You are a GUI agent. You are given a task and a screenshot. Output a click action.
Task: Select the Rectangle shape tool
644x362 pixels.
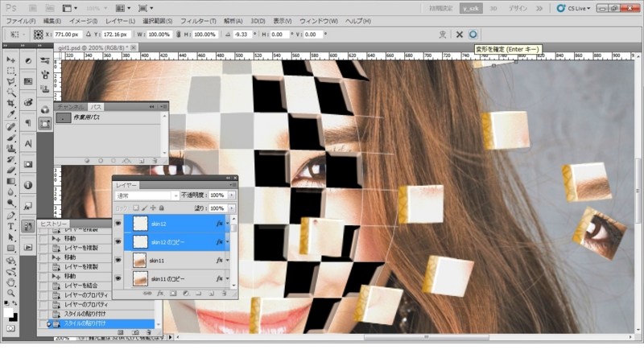click(x=10, y=248)
